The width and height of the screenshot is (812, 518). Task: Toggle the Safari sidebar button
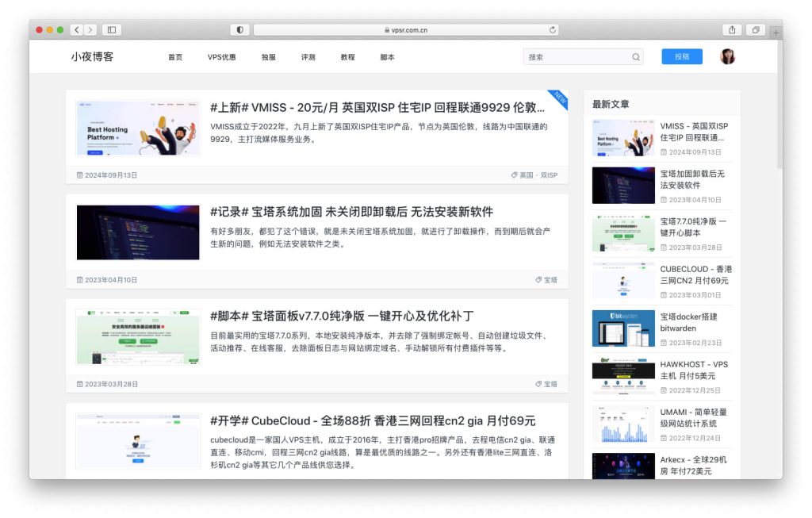[x=111, y=30]
